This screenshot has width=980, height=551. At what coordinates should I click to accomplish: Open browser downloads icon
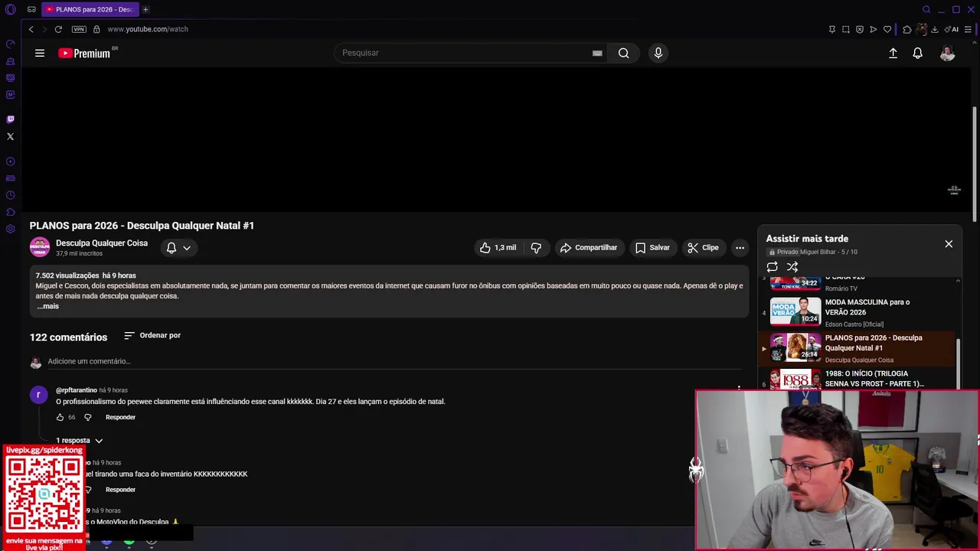(935, 29)
